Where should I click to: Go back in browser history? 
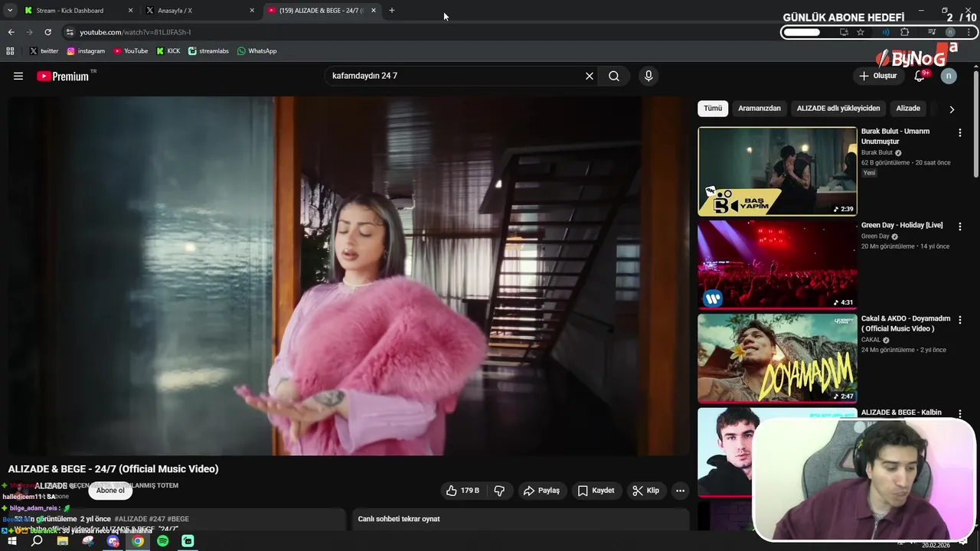pos(11,32)
